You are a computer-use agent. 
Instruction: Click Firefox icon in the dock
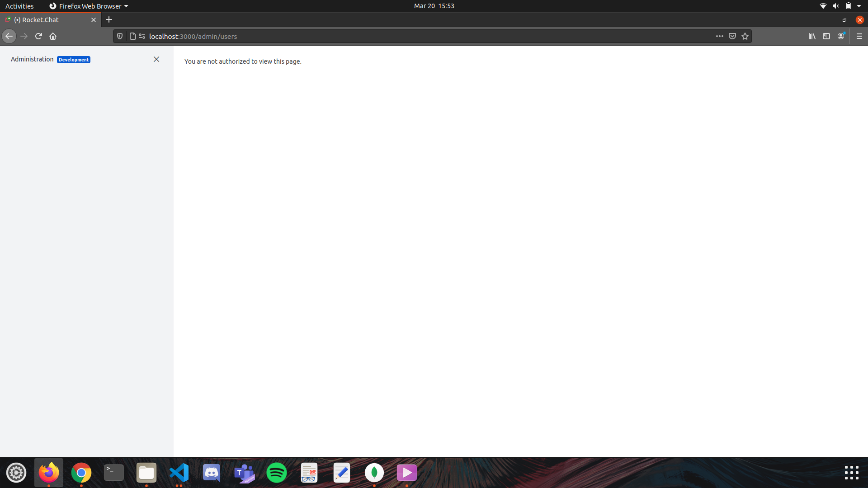(49, 473)
